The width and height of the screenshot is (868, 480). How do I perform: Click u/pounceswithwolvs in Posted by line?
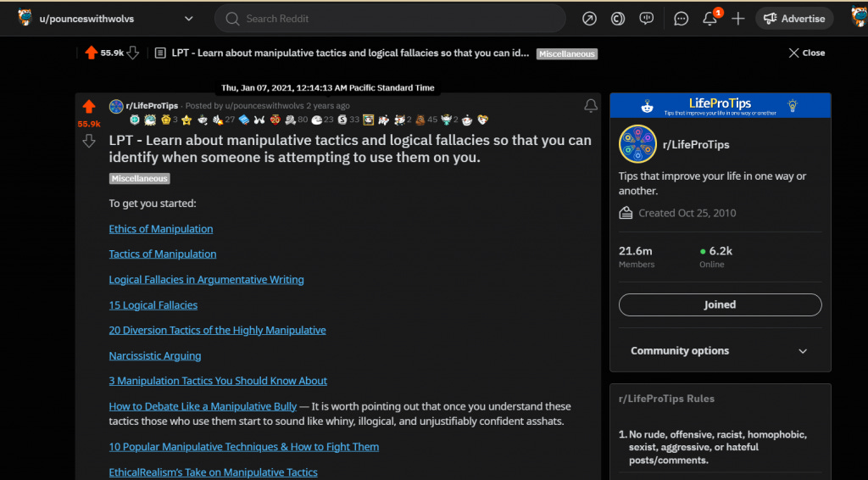pos(264,106)
